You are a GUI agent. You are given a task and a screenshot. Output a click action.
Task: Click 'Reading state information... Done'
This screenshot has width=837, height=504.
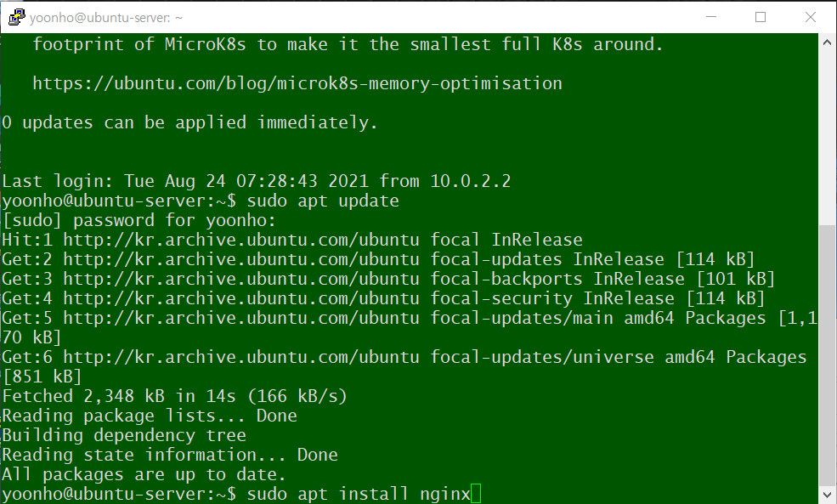(170, 455)
